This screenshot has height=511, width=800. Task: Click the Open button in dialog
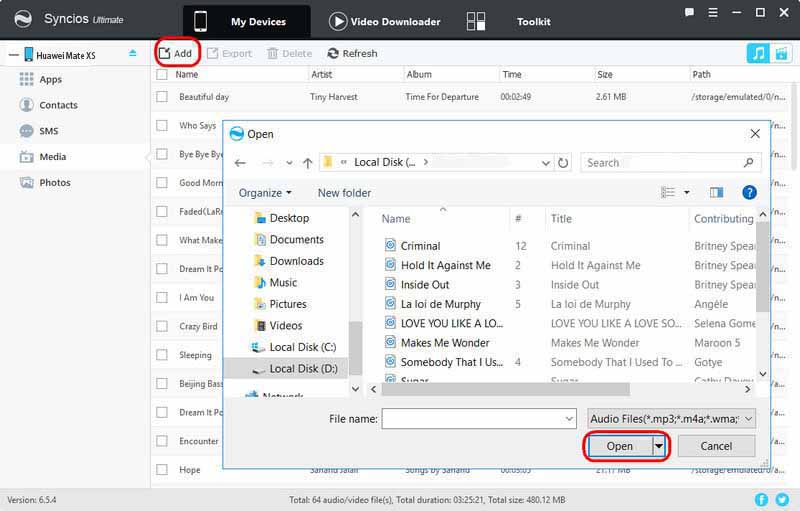coord(619,446)
